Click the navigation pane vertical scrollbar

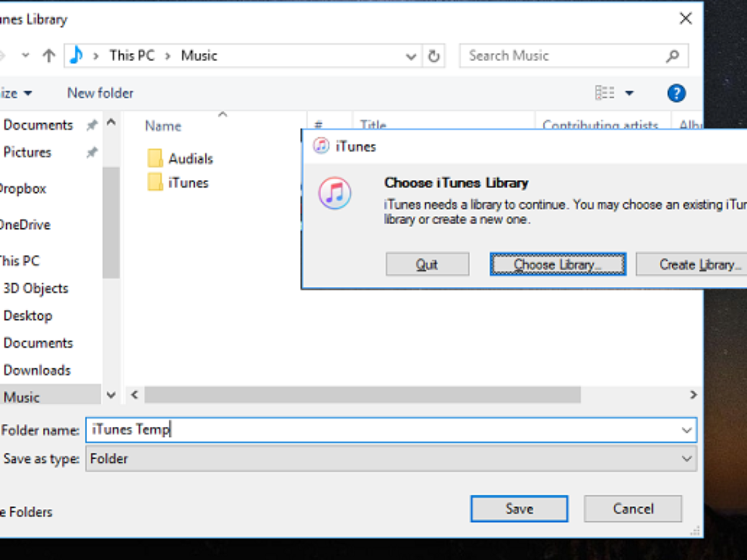click(111, 222)
